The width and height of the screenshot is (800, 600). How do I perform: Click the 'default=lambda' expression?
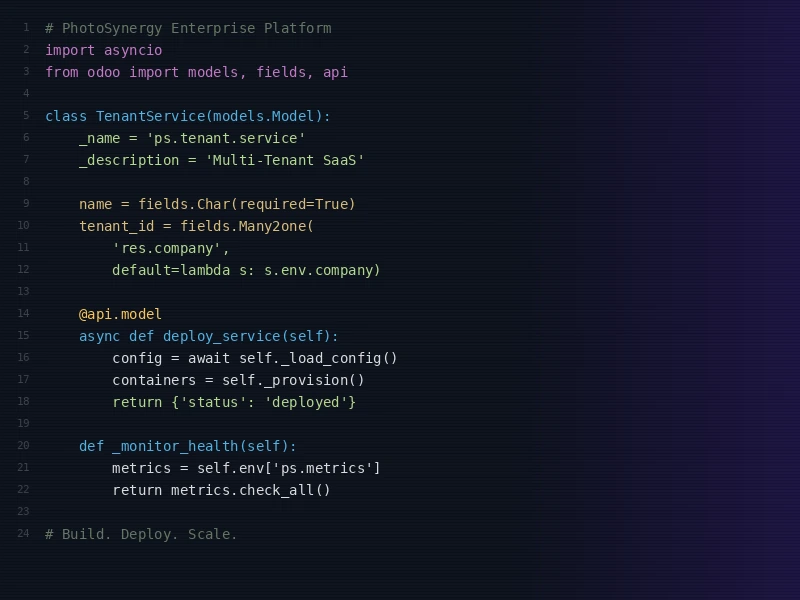(171, 270)
